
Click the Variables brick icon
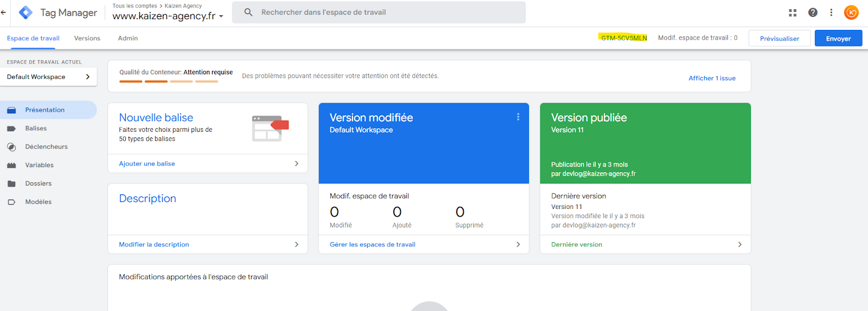click(11, 165)
